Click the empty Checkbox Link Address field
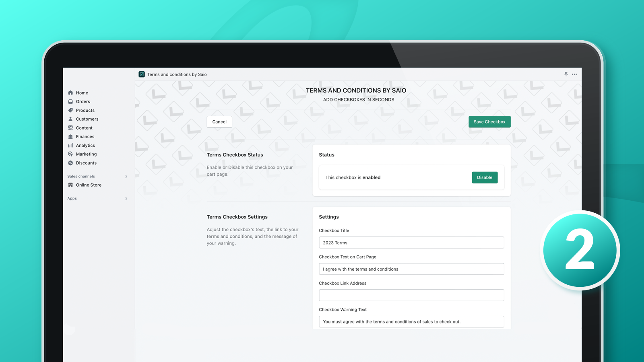The height and width of the screenshot is (362, 644). 411,295
